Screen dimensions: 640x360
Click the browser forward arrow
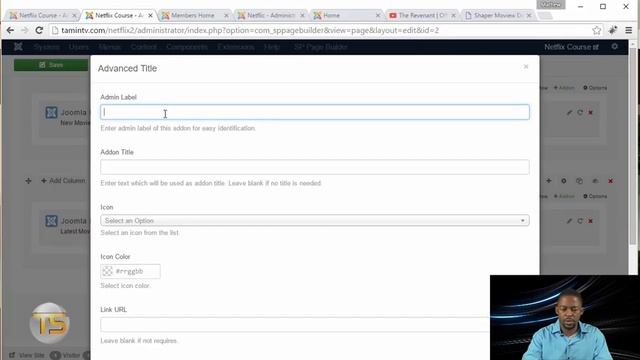(x=24, y=30)
